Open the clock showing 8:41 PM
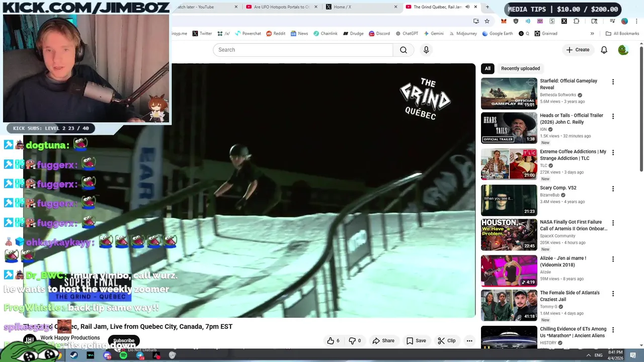 (615, 354)
